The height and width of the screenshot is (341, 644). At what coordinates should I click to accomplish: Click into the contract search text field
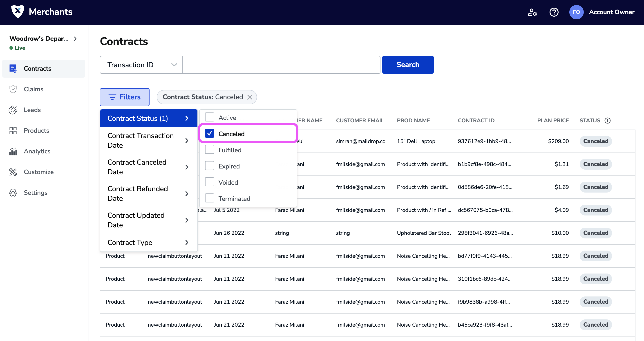click(x=281, y=65)
